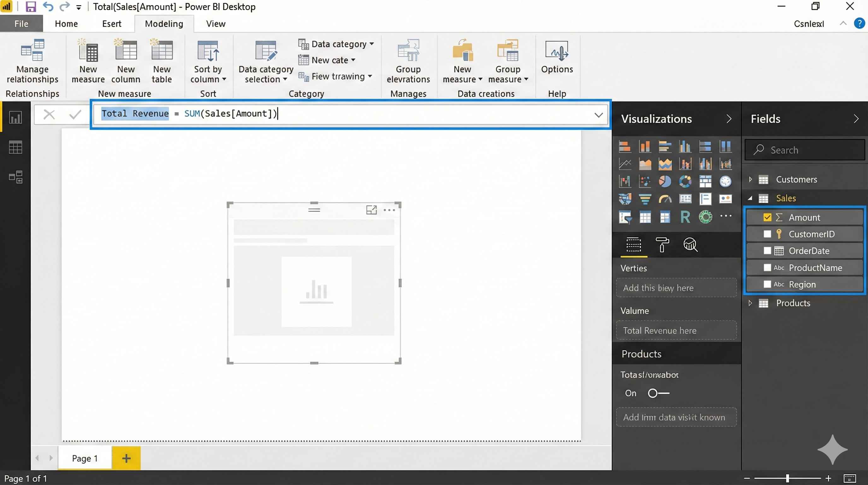Check the Region field checkbox
Screen dimensions: 868x485
[767, 284]
